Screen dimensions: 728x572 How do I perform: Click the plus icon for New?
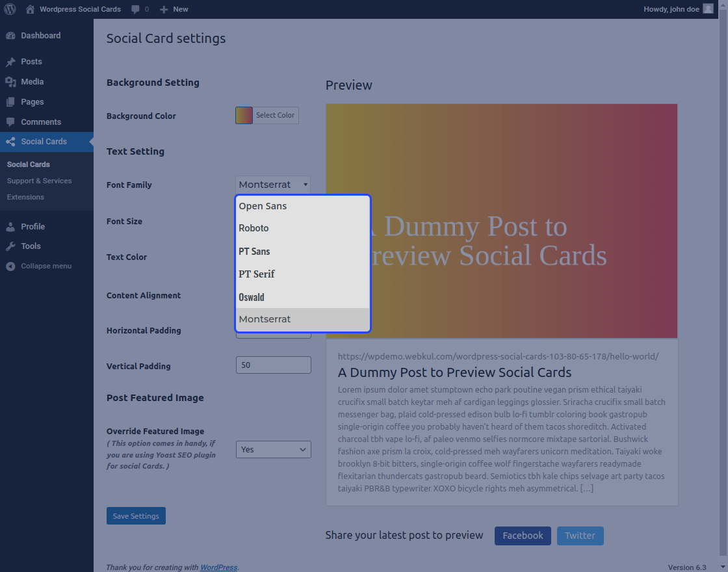point(164,9)
